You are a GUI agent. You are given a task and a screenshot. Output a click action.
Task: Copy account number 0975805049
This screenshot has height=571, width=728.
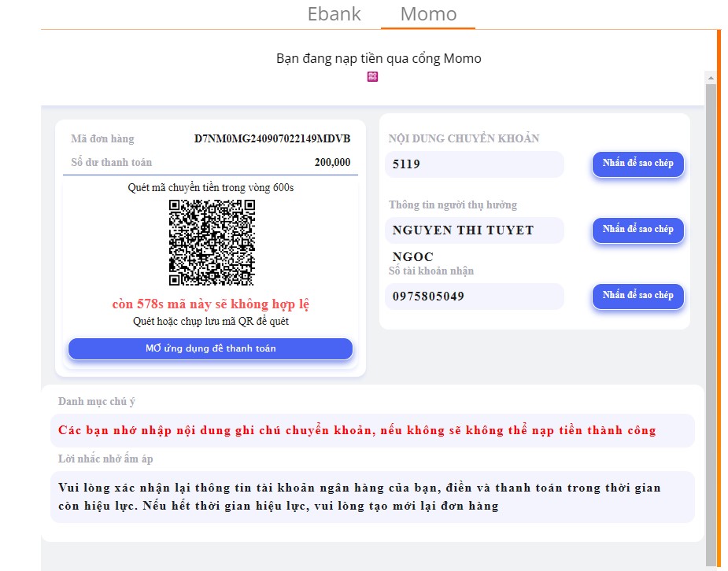click(x=638, y=296)
